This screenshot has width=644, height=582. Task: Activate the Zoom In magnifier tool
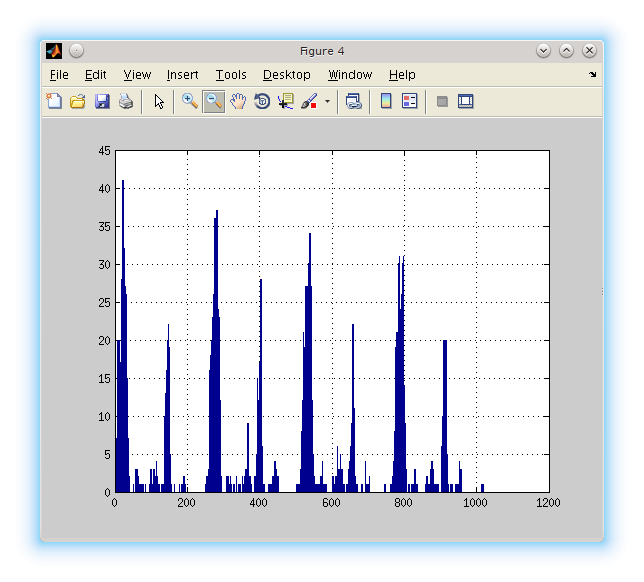pos(189,101)
